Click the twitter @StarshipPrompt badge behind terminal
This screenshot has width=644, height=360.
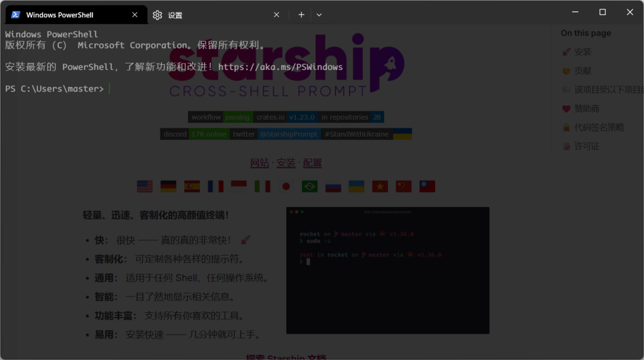click(x=275, y=134)
